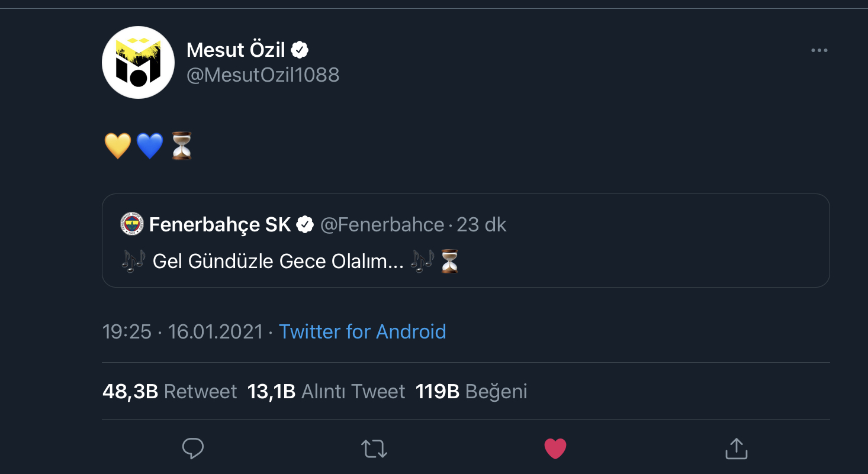The height and width of the screenshot is (474, 868).
Task: Open the Mesut Özil display name
Action: [x=236, y=50]
